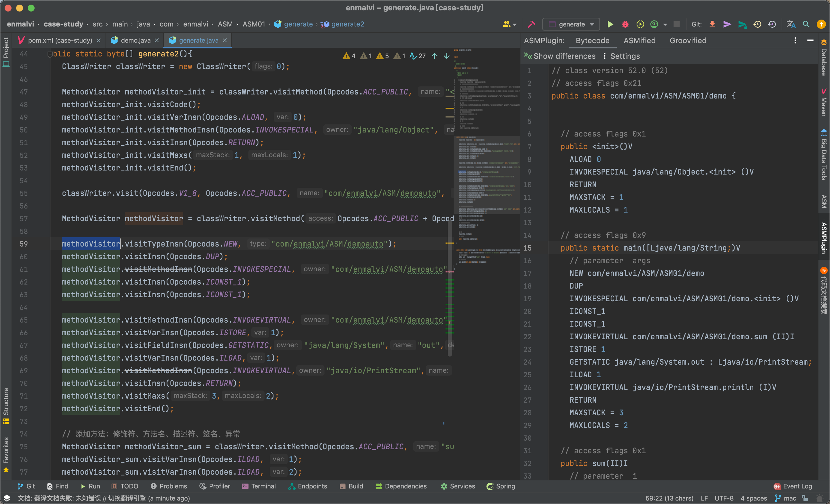Screen dimensions: 830x504
Task: Select the Groovified tab
Action: click(688, 40)
